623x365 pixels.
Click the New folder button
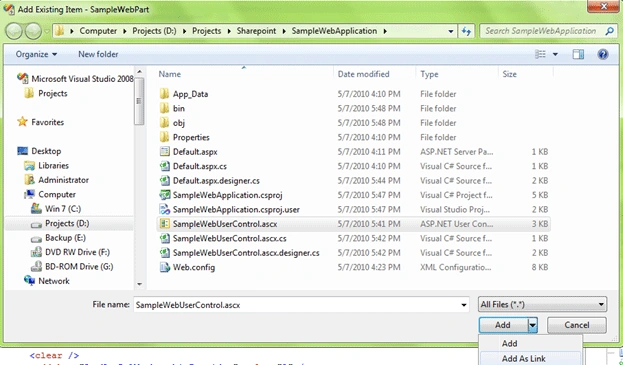[x=98, y=54]
